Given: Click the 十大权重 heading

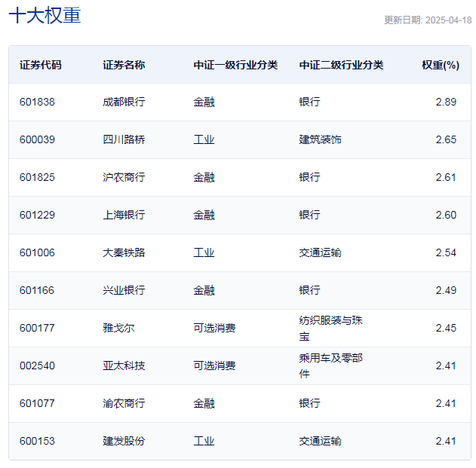Looking at the screenshot, I should [45, 16].
